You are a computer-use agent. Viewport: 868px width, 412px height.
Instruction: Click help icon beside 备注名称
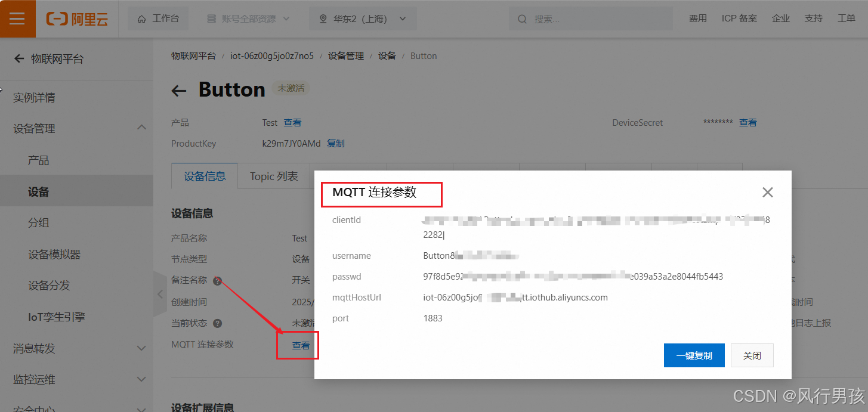[218, 281]
